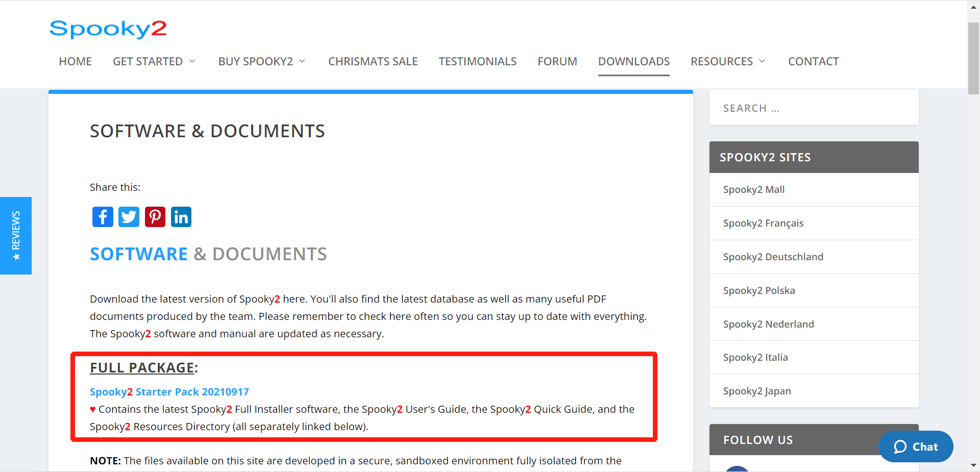Open the Testimonials page
The image size is (980, 472).
pyautogui.click(x=477, y=61)
